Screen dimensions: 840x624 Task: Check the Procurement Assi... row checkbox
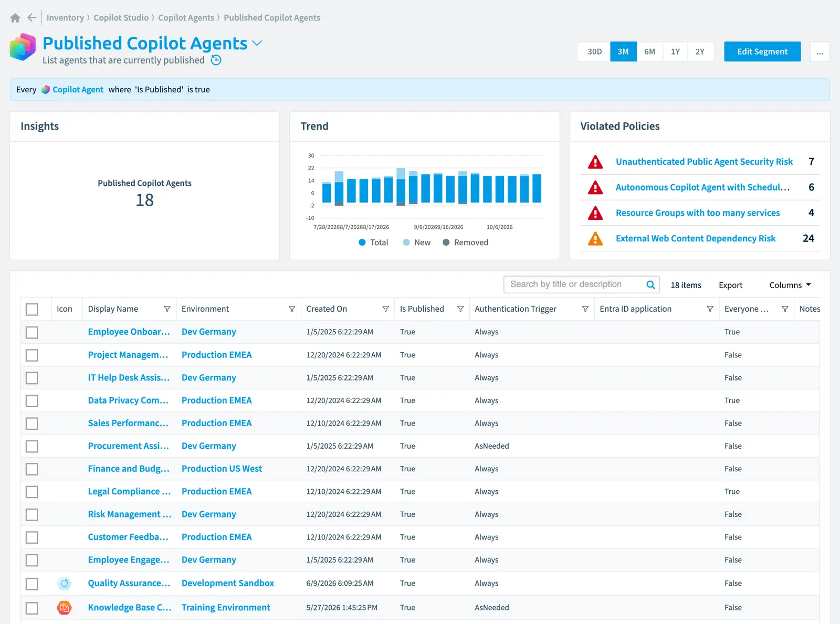tap(32, 446)
